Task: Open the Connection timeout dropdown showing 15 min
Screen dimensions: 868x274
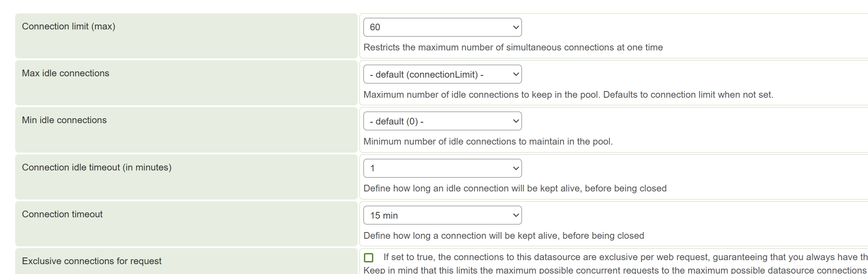Action: tap(442, 216)
